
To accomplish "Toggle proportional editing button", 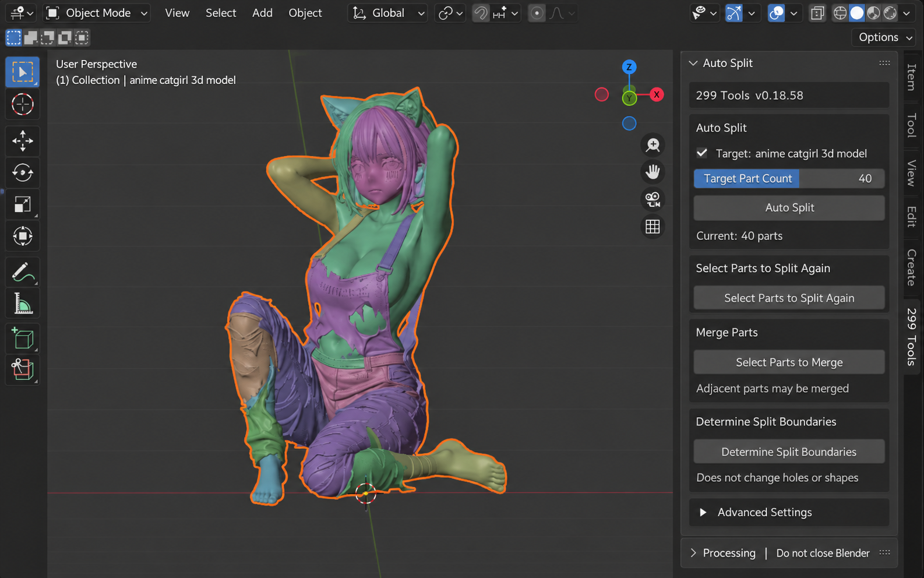I will pos(537,13).
